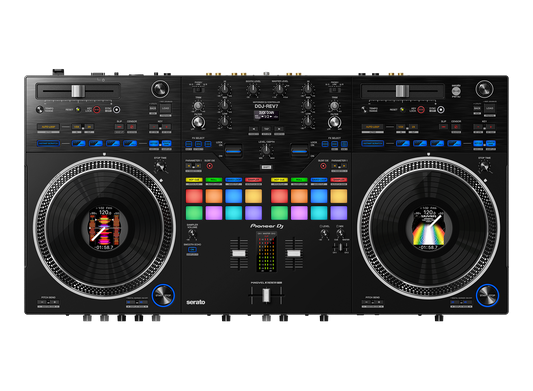Image resolution: width=533 pixels, height=391 pixels.
Task: Click the left deck tempo slider handle
Action: click(78, 91)
